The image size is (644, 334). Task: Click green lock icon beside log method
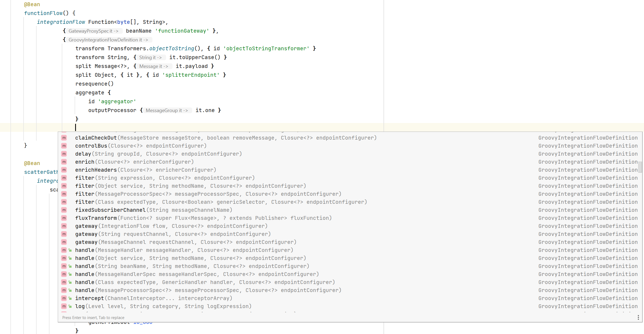[x=70, y=306]
